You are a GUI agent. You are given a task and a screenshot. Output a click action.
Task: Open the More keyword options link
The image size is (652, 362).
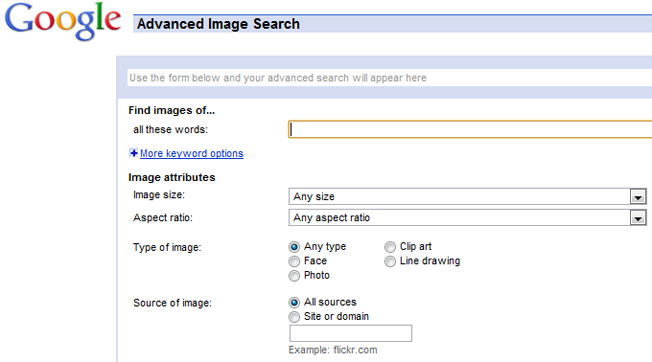(x=192, y=153)
